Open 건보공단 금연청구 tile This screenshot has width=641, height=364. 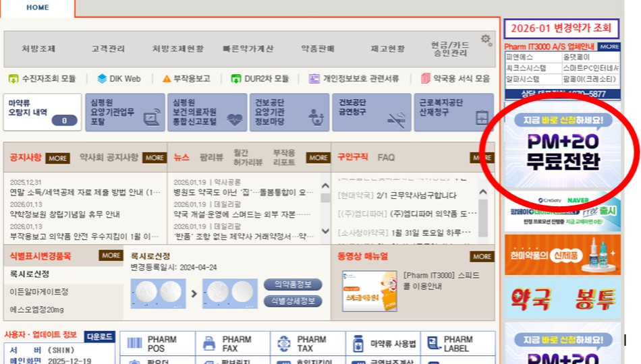point(372,113)
